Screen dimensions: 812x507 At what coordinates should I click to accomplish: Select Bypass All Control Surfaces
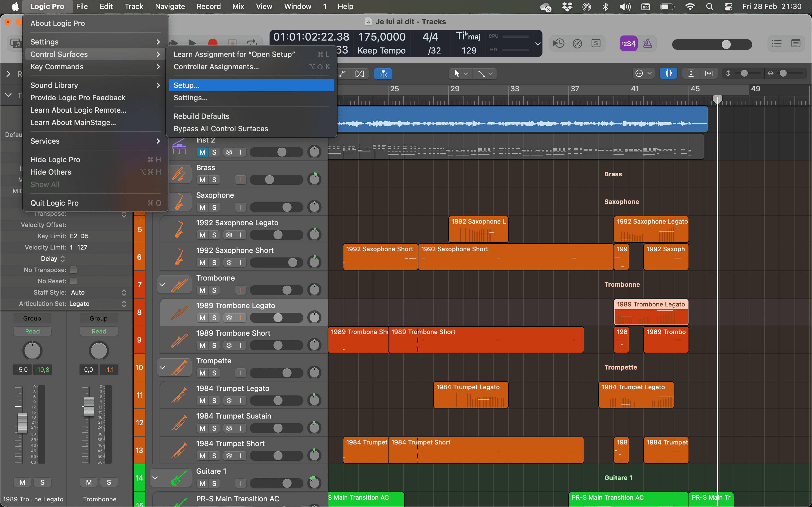click(221, 129)
